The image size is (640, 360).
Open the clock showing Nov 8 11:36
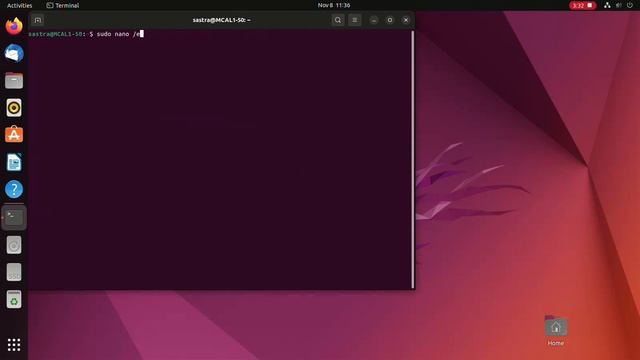coord(334,5)
